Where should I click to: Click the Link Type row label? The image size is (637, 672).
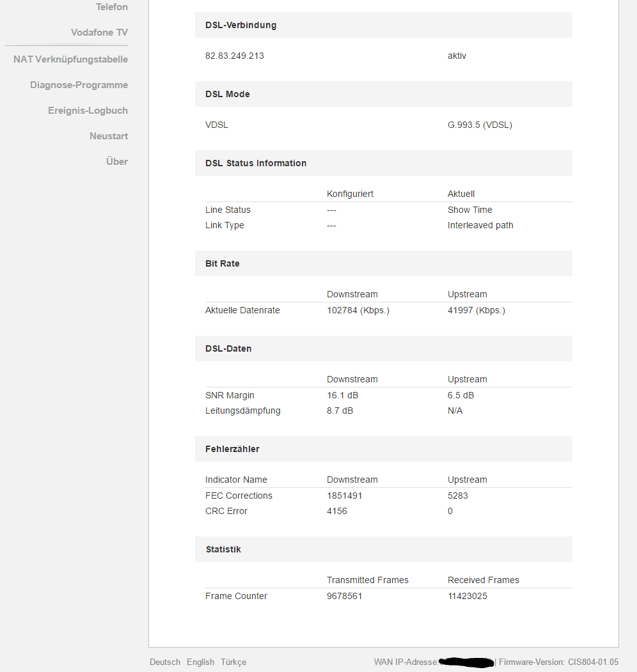click(224, 225)
